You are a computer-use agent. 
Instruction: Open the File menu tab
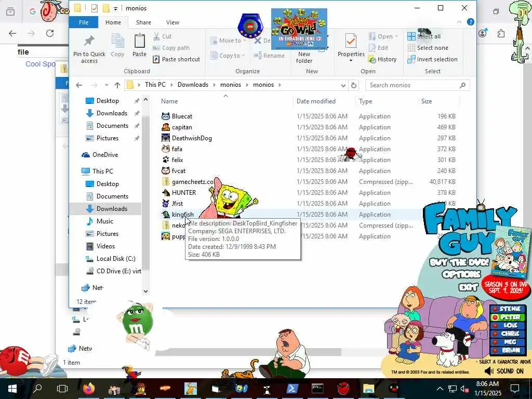click(x=84, y=22)
